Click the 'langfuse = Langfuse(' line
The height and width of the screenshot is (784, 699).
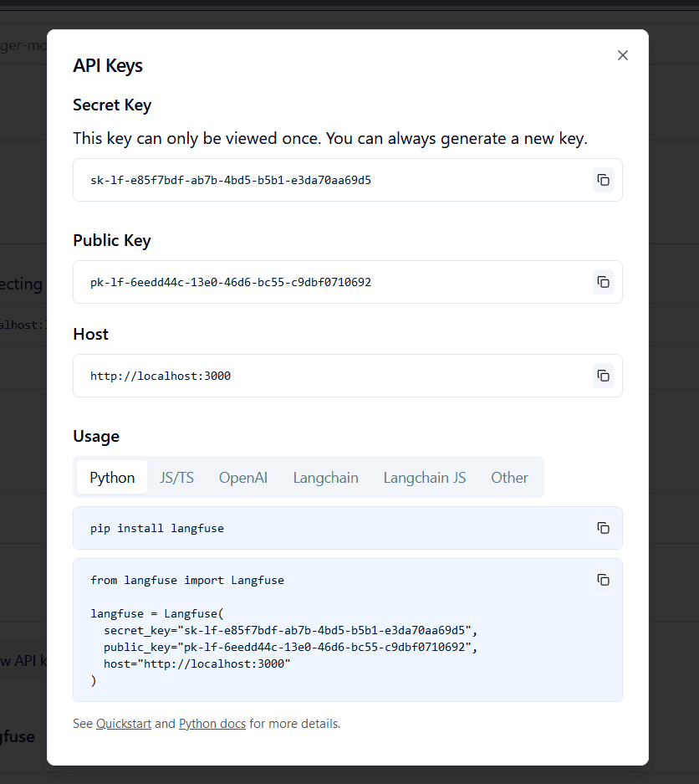click(157, 613)
